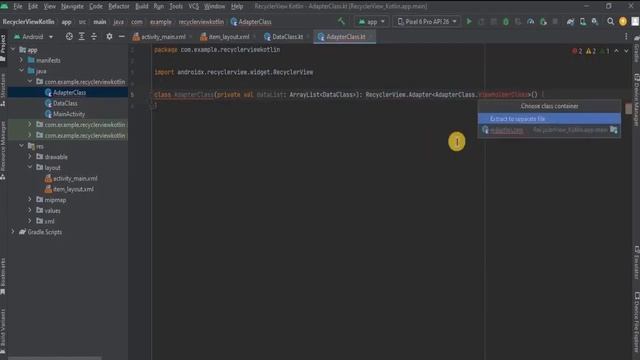Open Device Manager phone icon in toolbar
640x360 pixels.
pyautogui.click(x=583, y=22)
